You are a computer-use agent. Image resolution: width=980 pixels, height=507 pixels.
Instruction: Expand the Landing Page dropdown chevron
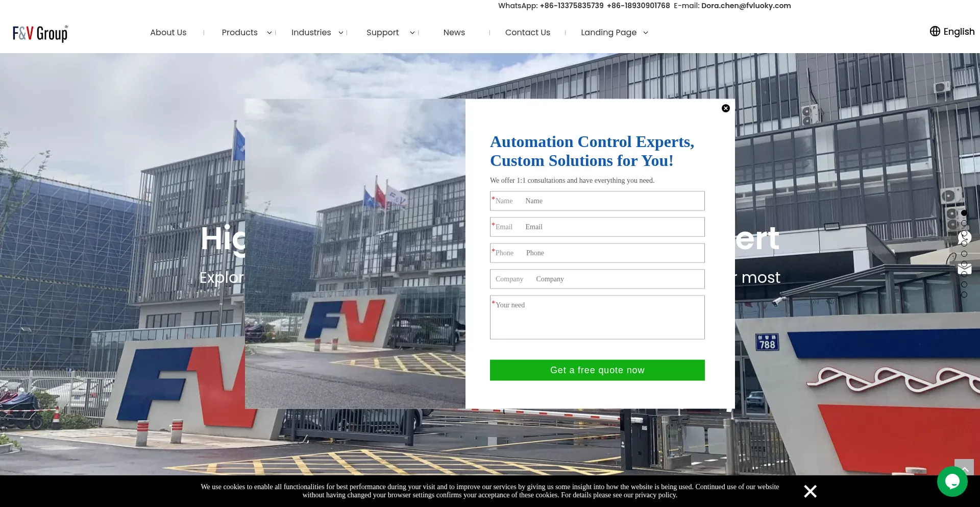646,33
